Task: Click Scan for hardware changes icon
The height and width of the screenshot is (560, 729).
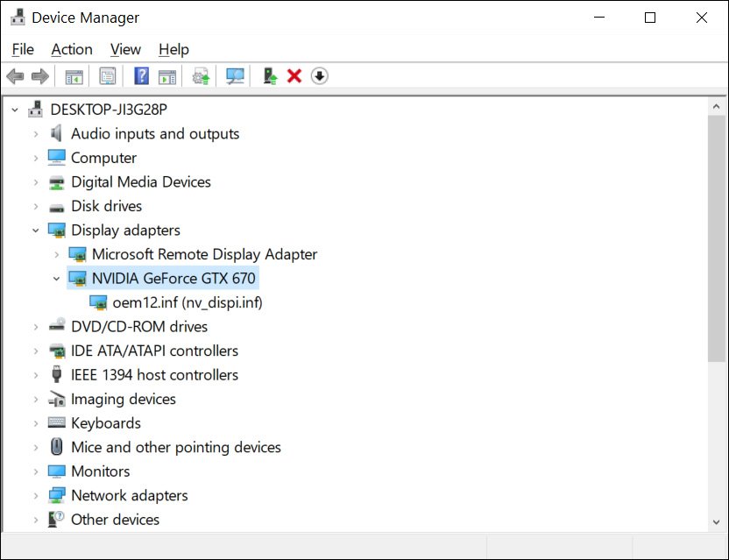Action: (x=235, y=76)
